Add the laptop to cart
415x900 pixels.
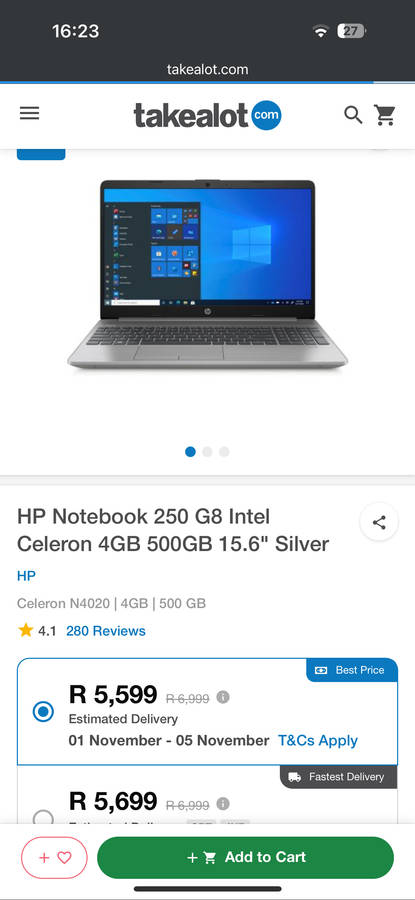[246, 858]
